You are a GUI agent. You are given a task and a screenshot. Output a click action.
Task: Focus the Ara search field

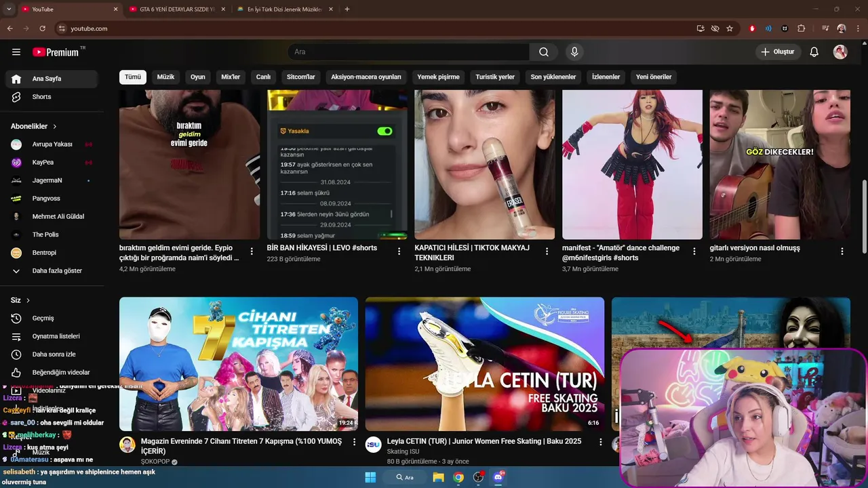(409, 52)
